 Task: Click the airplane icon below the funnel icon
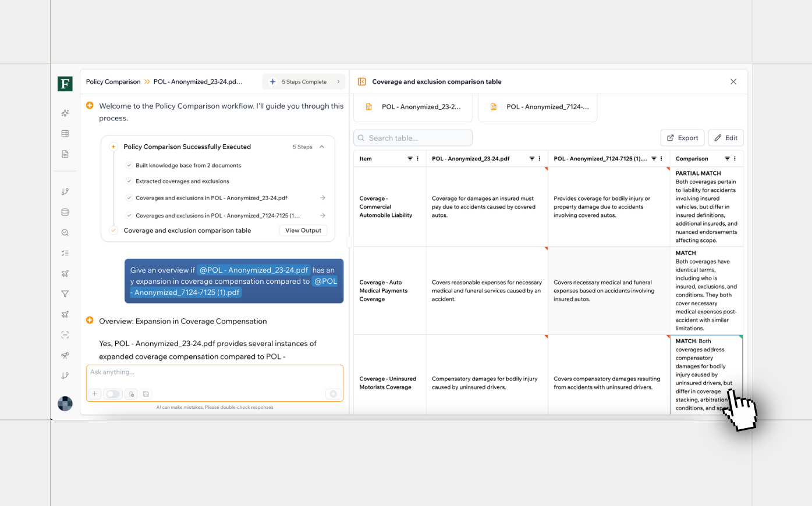click(x=65, y=315)
